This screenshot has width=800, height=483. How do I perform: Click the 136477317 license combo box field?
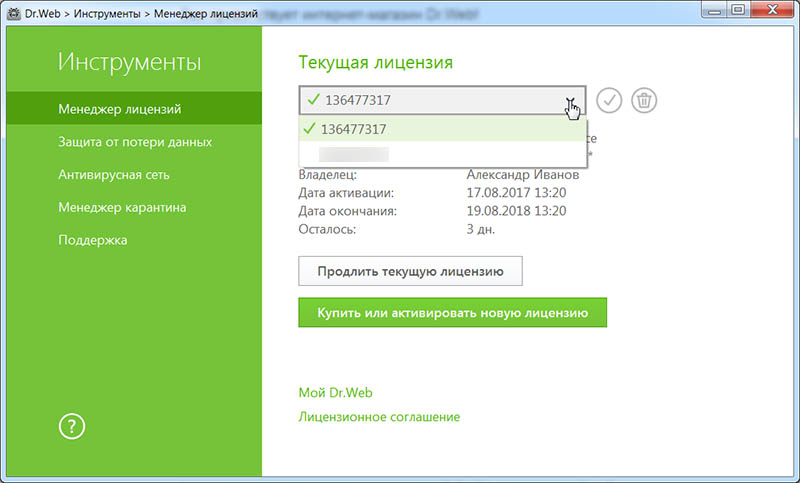[442, 100]
